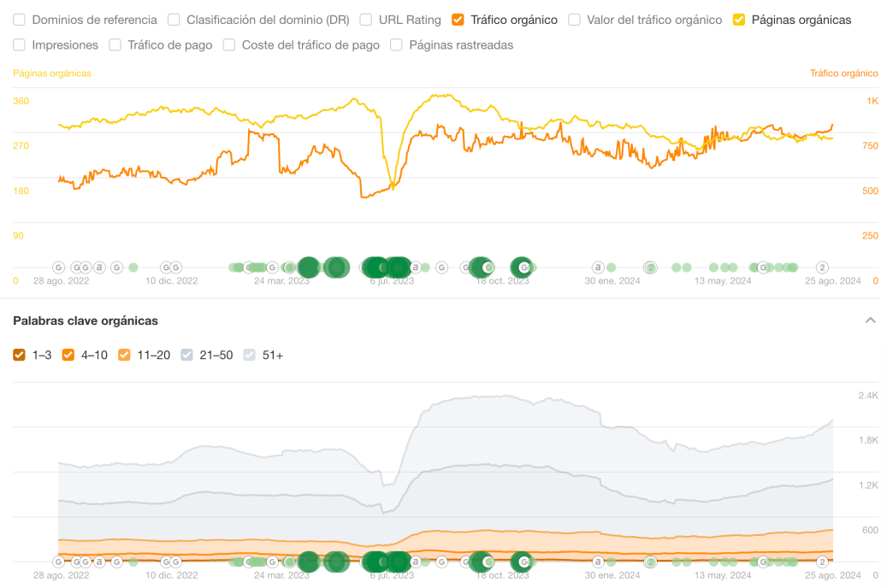
Task: Click the orange 4–10 color checkbox swatch
Action: tap(68, 355)
